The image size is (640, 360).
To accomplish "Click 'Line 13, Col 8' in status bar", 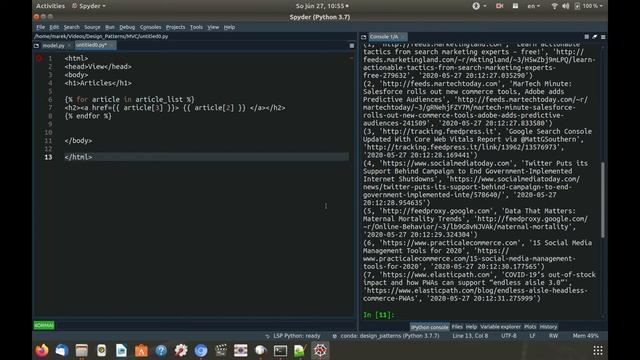I will coord(470,336).
